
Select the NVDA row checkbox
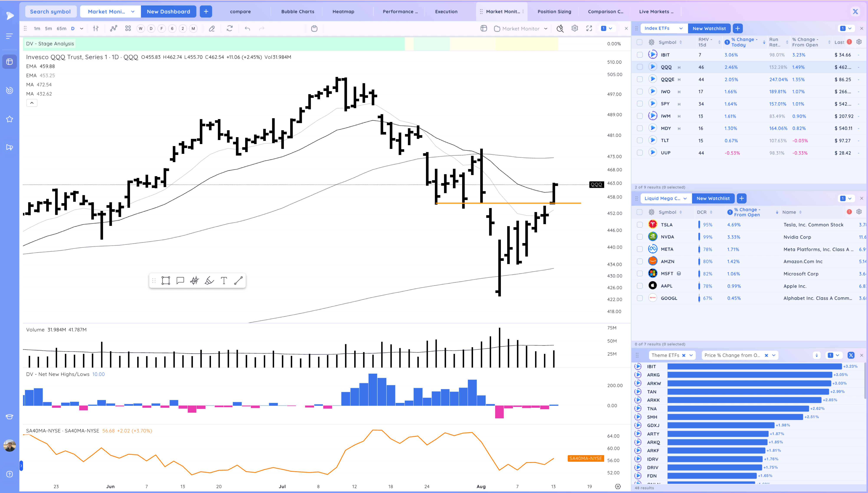(x=639, y=237)
